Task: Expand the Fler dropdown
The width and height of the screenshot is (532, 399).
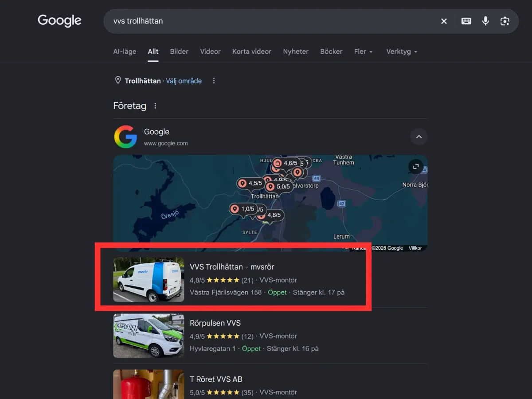Action: click(364, 51)
